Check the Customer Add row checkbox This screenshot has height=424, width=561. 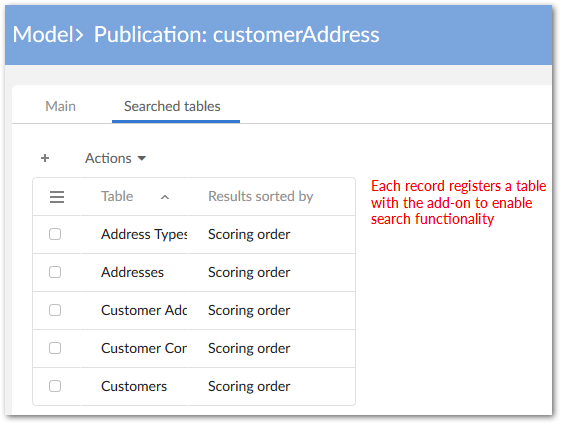[x=55, y=310]
